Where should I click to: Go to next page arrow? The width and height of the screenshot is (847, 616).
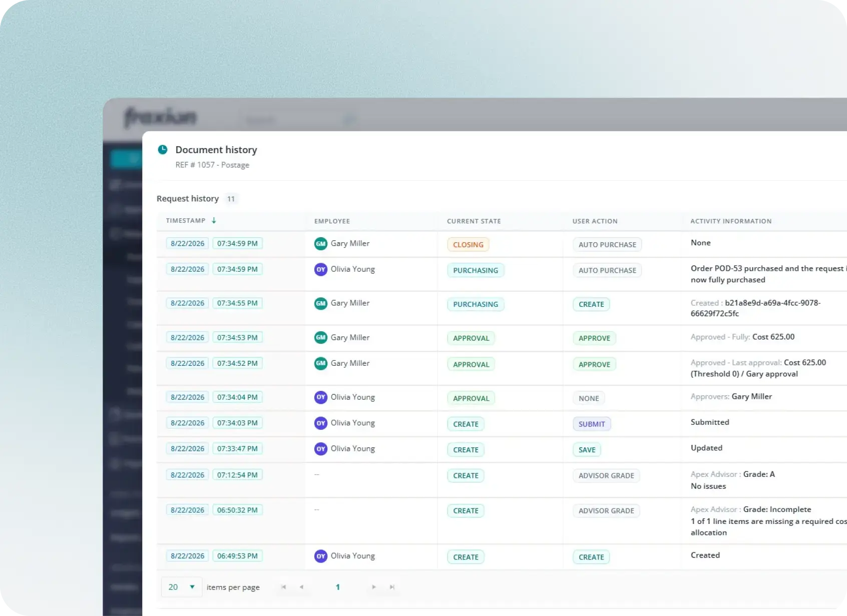coord(373,587)
